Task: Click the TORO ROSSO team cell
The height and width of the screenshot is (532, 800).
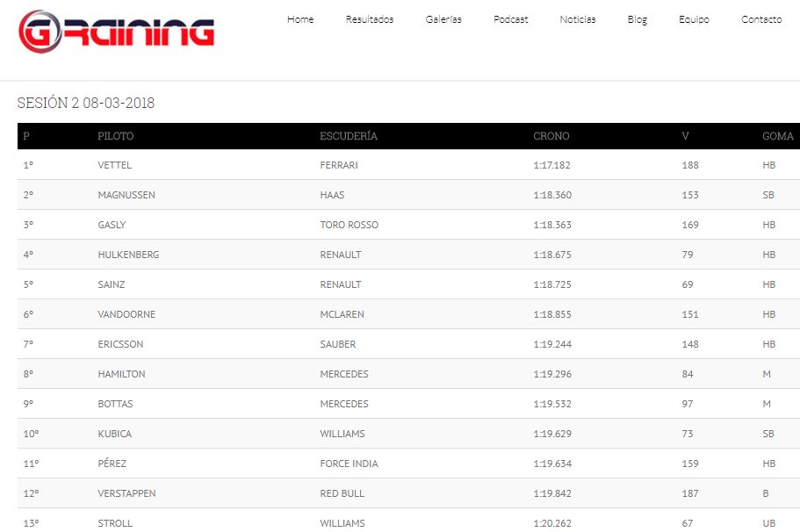Action: tap(350, 225)
